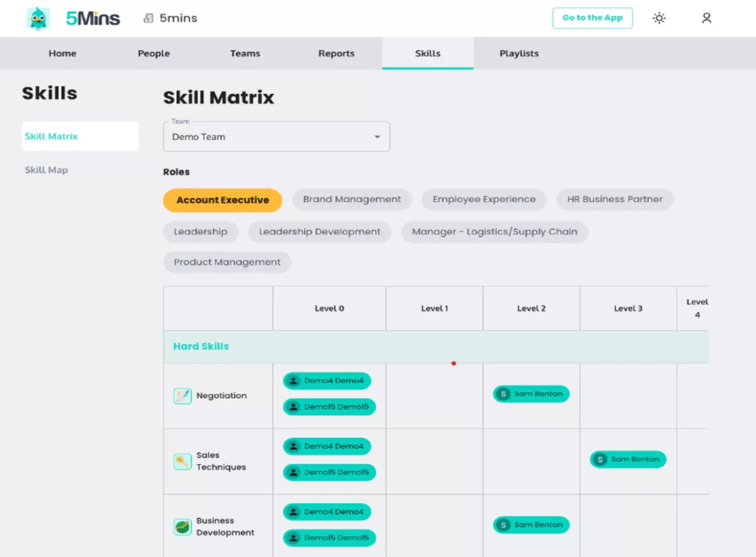Select the Product Management role chip
The height and width of the screenshot is (557, 756).
[x=227, y=263]
